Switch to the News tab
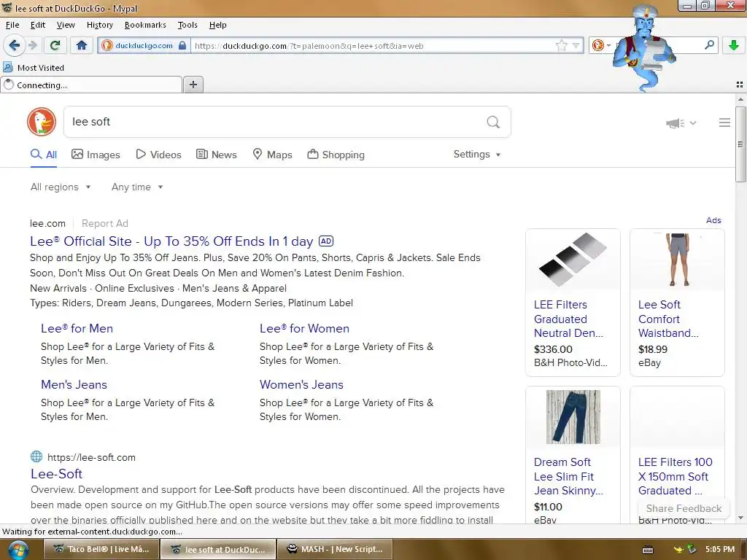 point(216,155)
